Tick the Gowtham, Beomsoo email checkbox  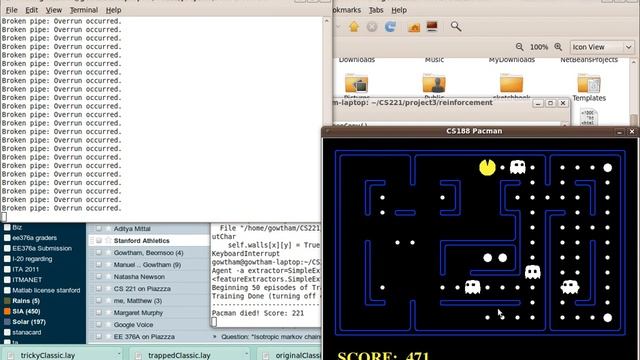(x=98, y=253)
